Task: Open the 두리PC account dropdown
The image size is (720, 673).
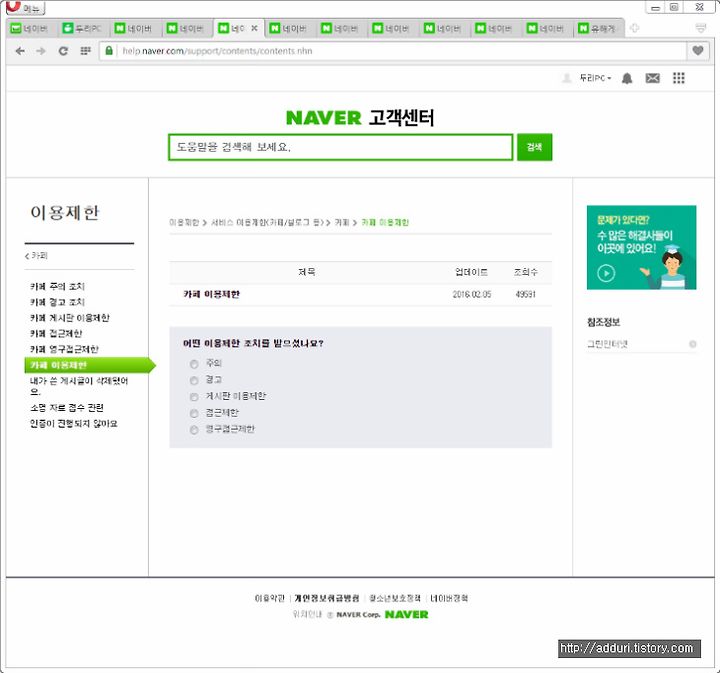Action: pyautogui.click(x=595, y=78)
